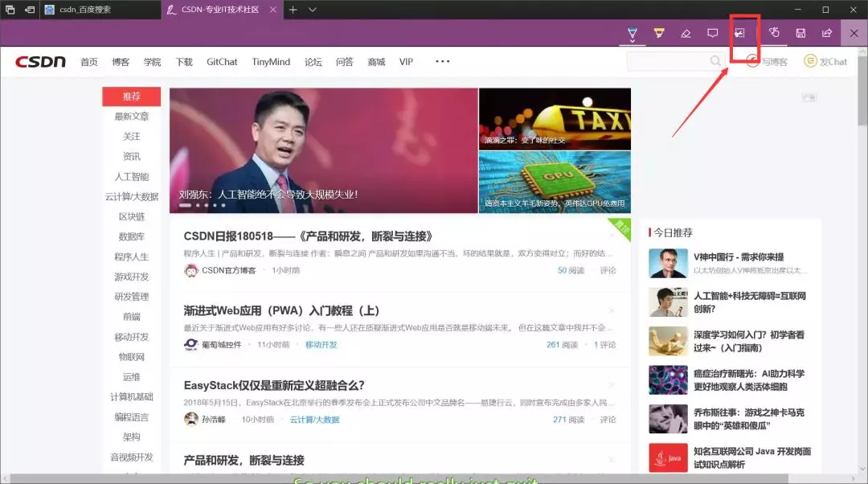Activate the clip selection tool
Image resolution: width=868 pixels, height=484 pixels.
pos(740,33)
